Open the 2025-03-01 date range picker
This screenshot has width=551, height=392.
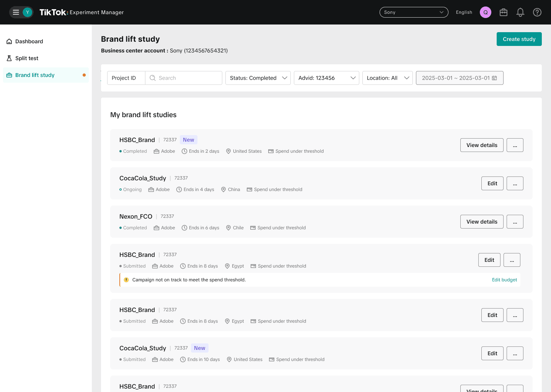[460, 78]
